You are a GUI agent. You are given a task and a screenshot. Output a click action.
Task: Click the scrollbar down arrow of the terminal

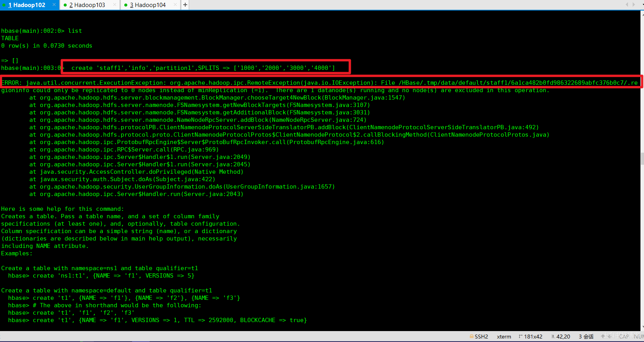coord(642,327)
